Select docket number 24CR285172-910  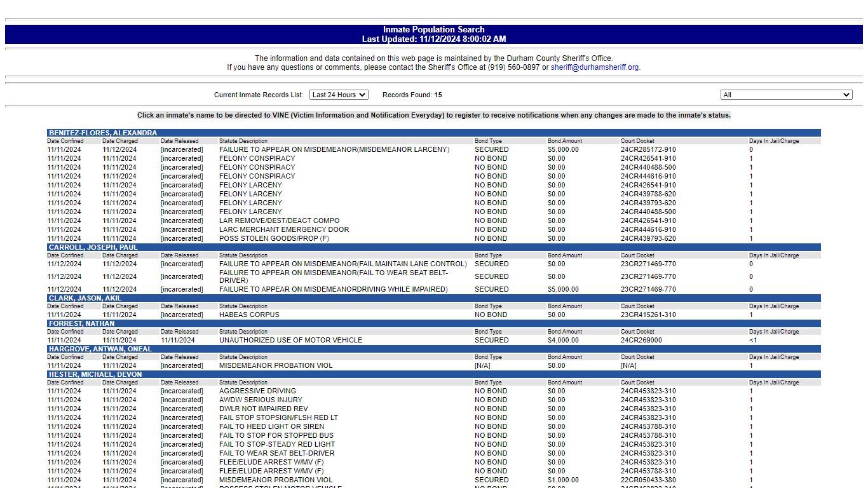(x=648, y=150)
